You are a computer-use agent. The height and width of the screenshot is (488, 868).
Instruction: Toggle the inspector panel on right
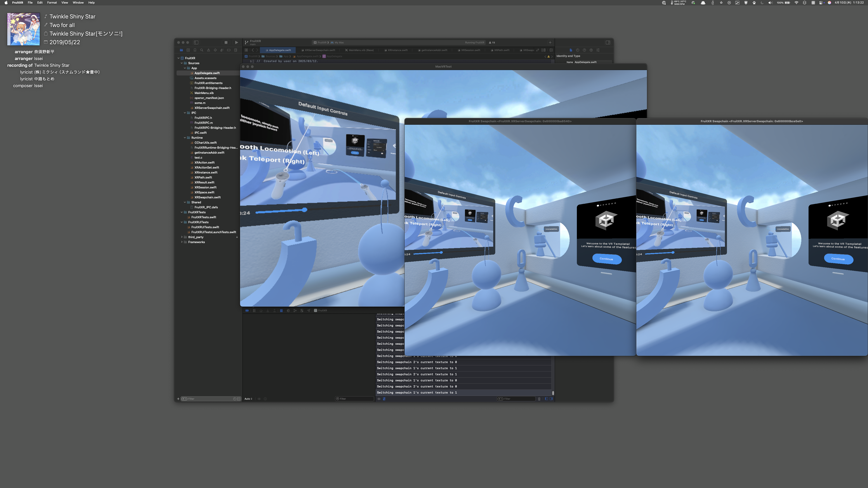pyautogui.click(x=608, y=42)
